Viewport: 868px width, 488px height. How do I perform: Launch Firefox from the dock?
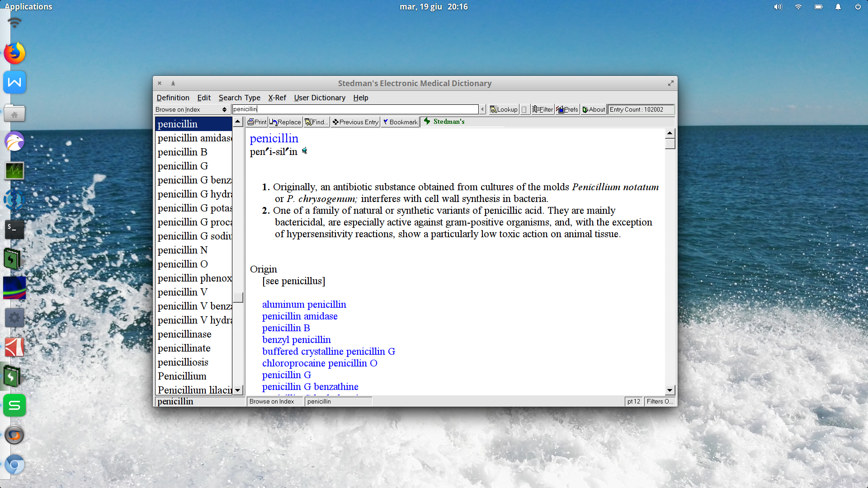[14, 53]
